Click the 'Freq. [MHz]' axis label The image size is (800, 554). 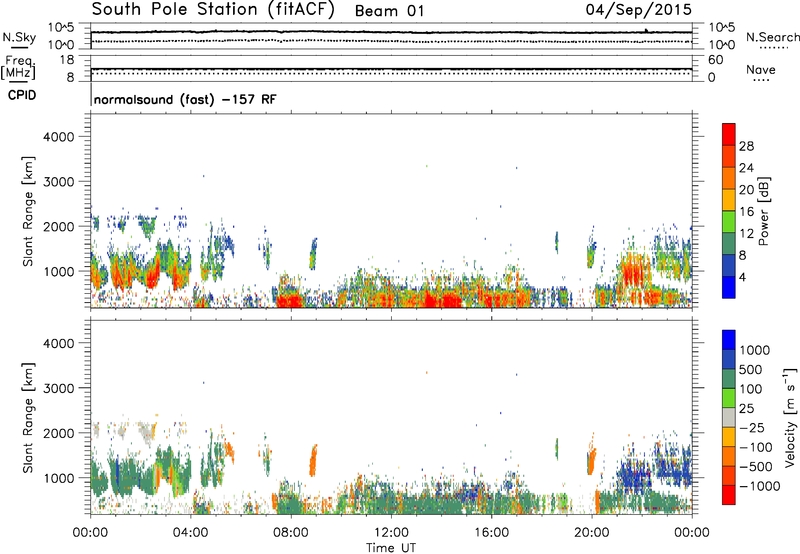(x=18, y=68)
